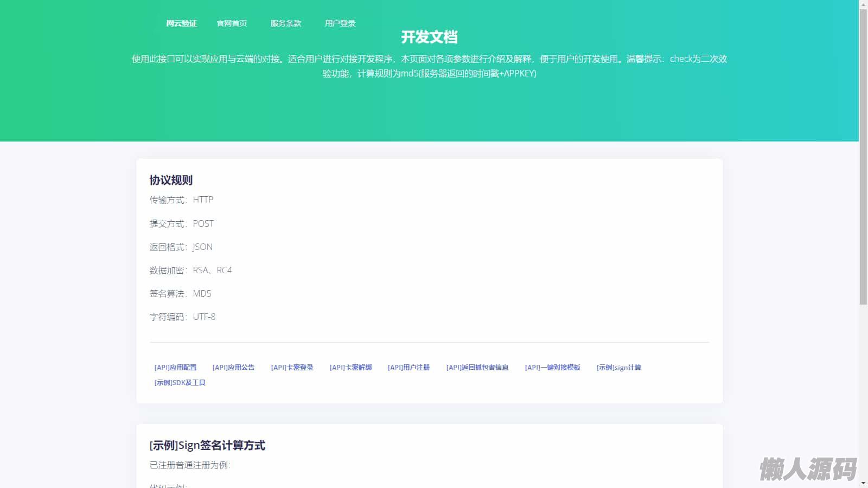Open the 官网首页 navigation item
The height and width of the screenshot is (488, 868).
click(232, 23)
